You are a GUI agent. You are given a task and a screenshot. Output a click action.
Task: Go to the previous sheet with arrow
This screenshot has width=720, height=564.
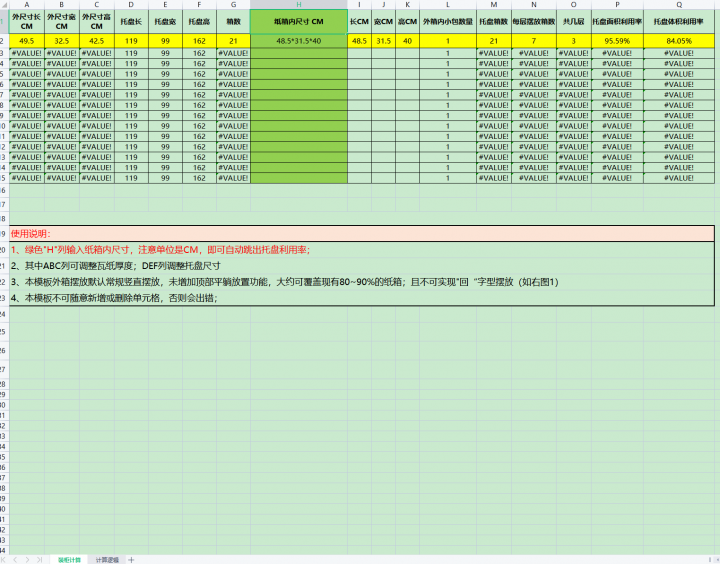point(13,559)
